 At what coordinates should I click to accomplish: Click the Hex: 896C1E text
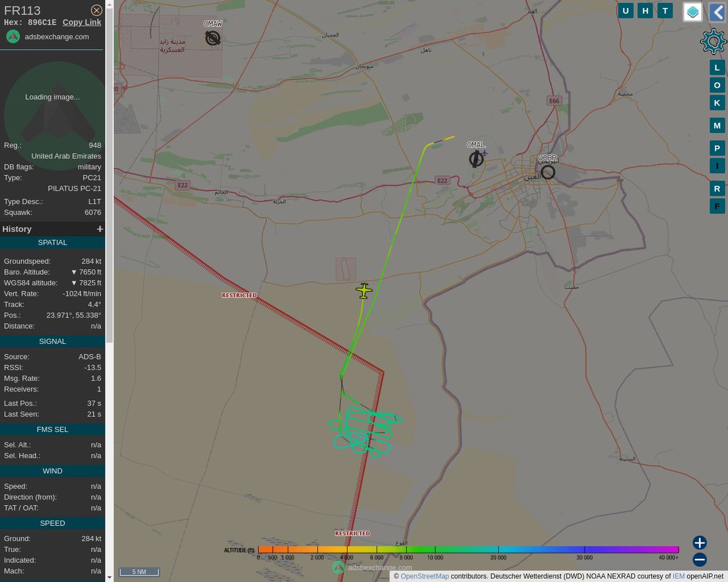point(30,22)
